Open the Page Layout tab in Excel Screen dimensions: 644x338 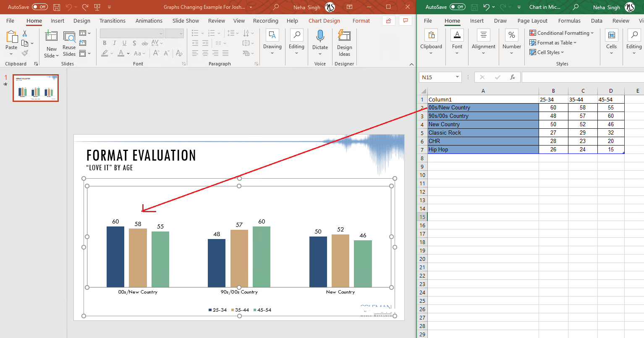point(532,21)
